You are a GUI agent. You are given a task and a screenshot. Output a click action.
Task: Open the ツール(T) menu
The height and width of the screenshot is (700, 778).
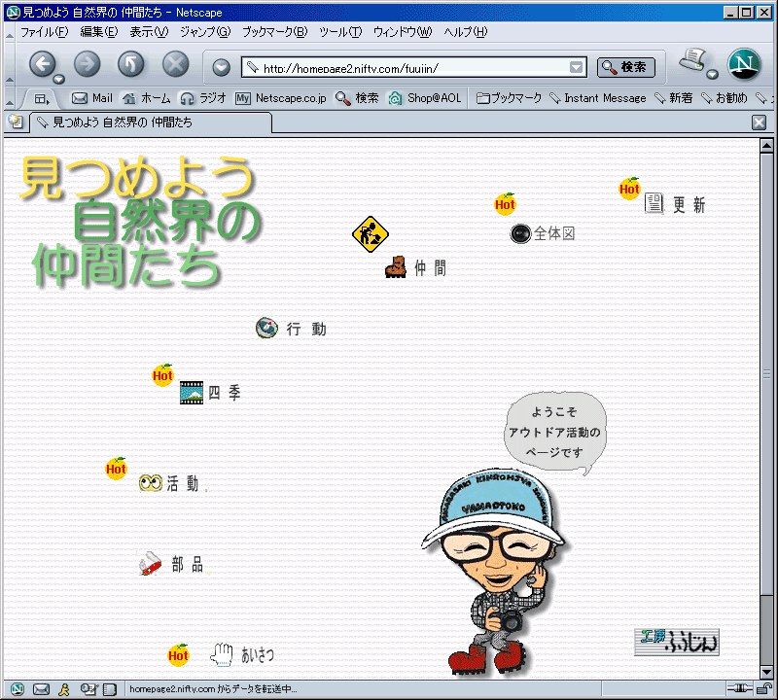pos(340,32)
